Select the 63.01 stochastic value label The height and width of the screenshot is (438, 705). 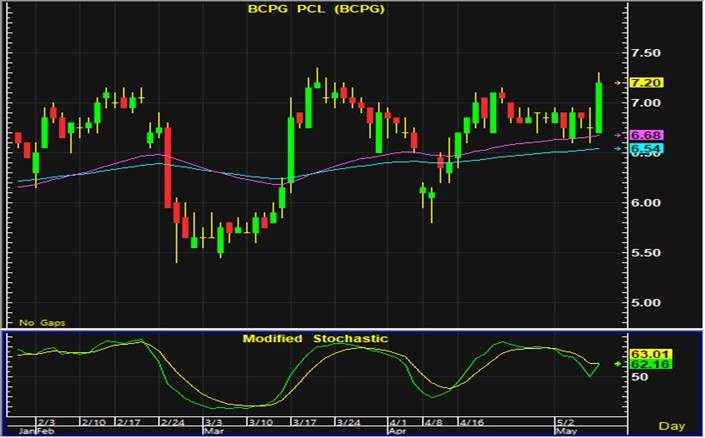pyautogui.click(x=651, y=354)
